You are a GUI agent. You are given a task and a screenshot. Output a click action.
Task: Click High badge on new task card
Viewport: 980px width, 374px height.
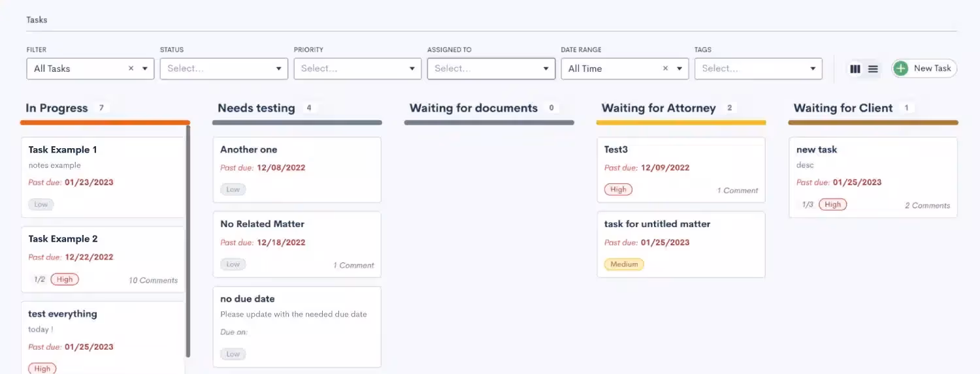(833, 204)
